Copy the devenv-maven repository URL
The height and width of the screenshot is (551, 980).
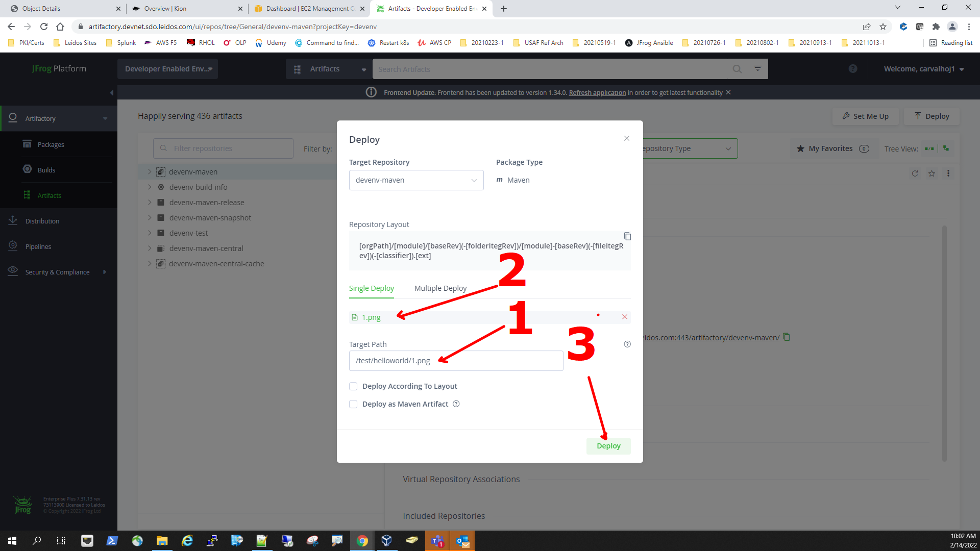787,337
